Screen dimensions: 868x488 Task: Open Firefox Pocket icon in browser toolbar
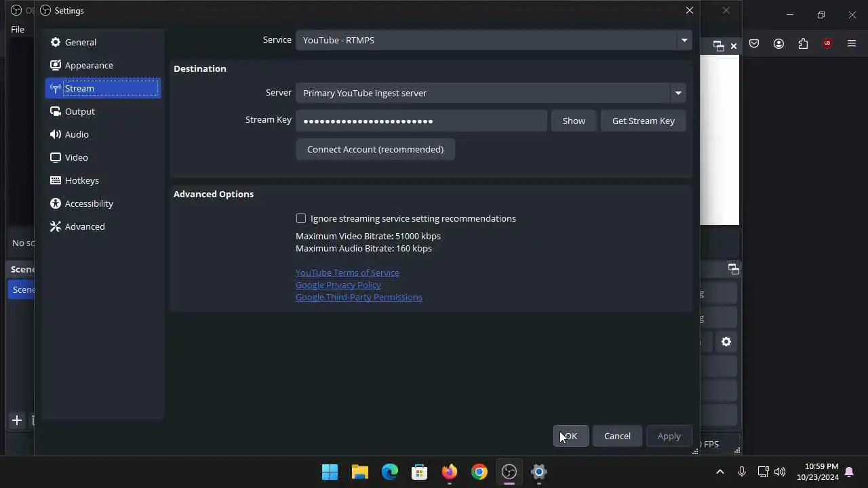pos(754,43)
